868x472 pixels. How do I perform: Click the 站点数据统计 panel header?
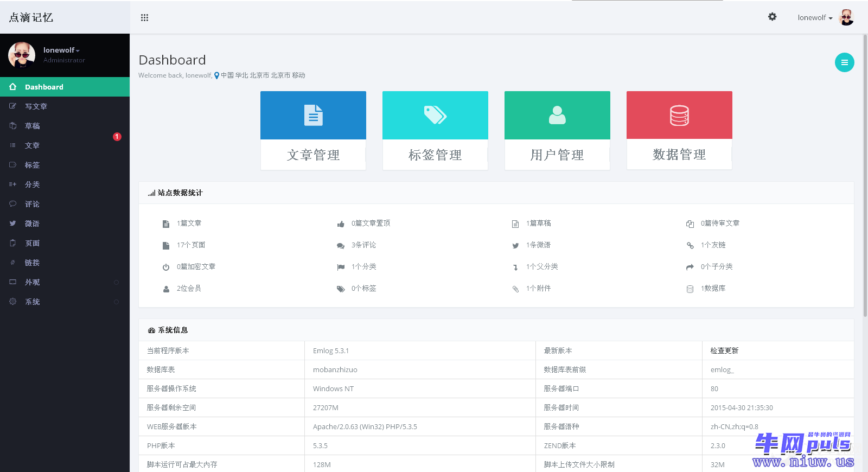tap(496, 193)
